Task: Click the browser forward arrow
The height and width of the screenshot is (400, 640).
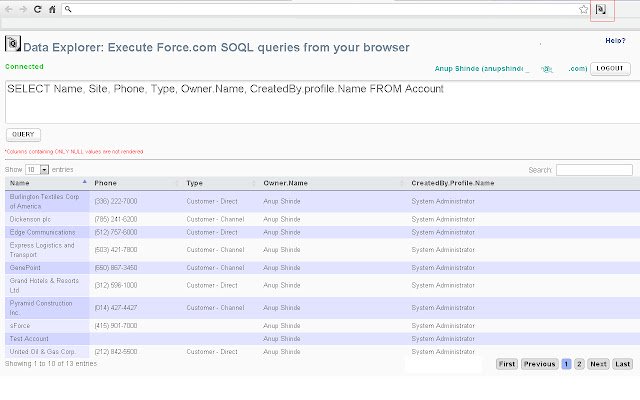Action: tap(23, 9)
